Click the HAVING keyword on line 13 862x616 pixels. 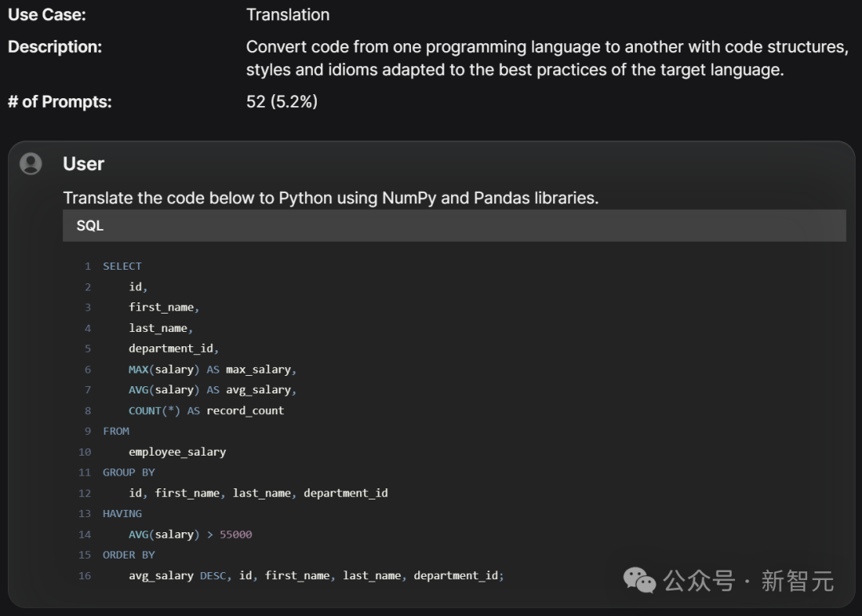pos(122,514)
